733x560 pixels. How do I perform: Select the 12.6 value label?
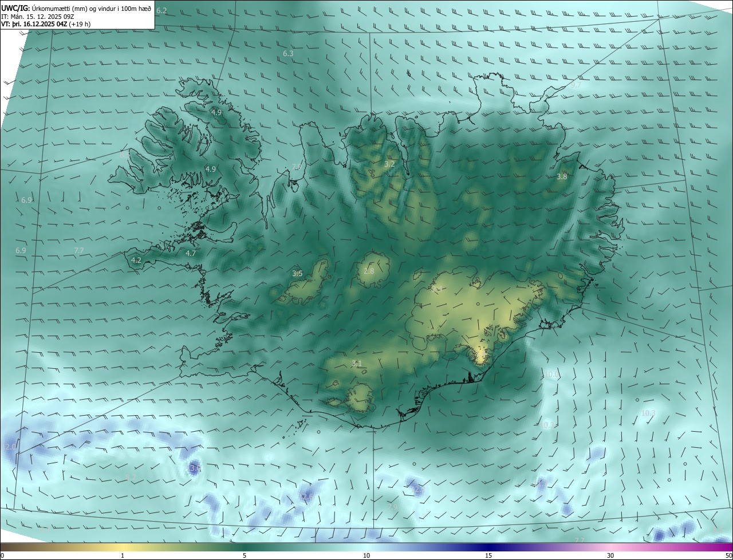click(x=307, y=496)
